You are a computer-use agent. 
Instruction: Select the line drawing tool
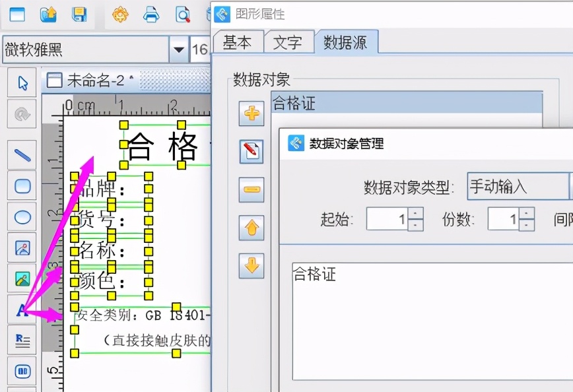click(21, 156)
